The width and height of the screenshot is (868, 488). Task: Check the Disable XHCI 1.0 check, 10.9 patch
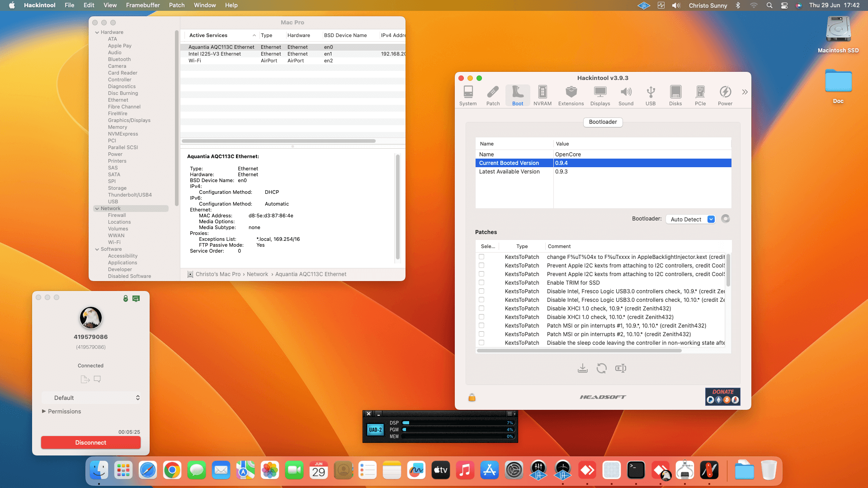[481, 308]
